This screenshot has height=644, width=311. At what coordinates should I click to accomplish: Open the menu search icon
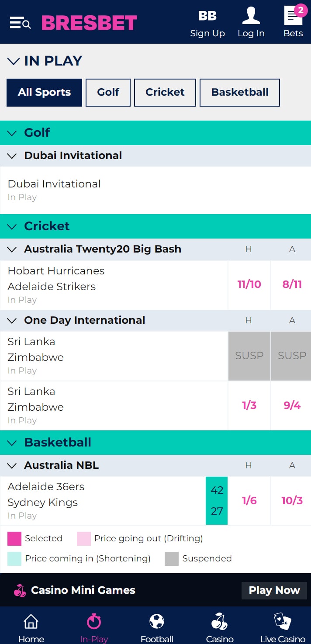(x=20, y=23)
